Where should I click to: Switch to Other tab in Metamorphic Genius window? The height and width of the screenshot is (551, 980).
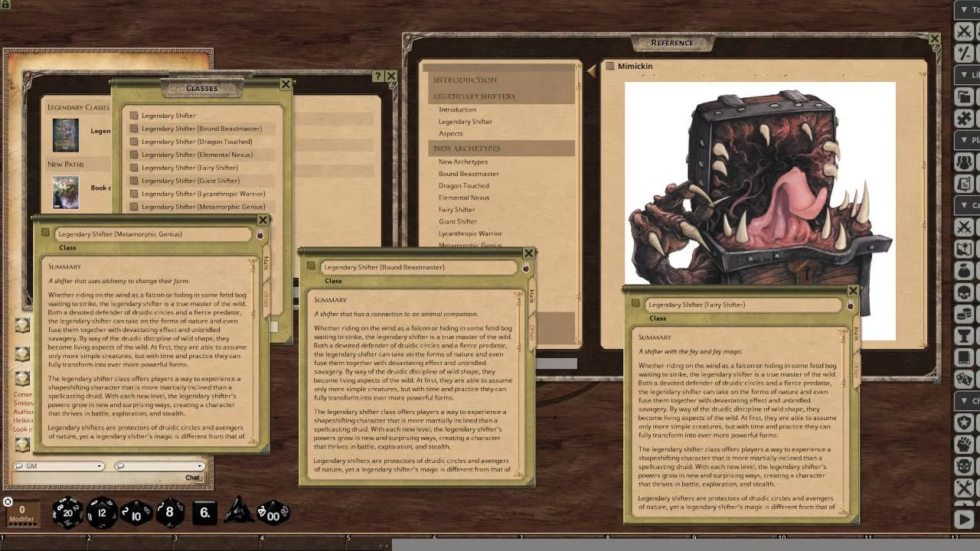tap(266, 298)
